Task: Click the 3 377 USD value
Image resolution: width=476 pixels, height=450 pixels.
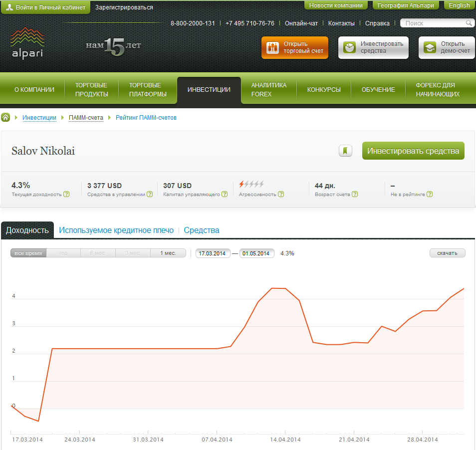Action: [104, 186]
